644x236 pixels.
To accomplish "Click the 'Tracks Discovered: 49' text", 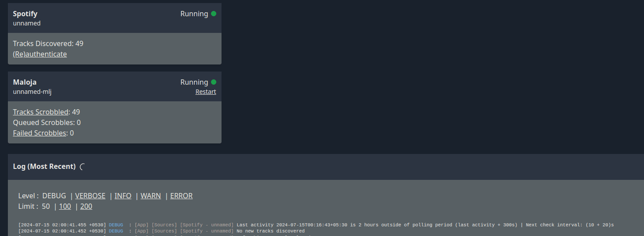I will coord(48,43).
